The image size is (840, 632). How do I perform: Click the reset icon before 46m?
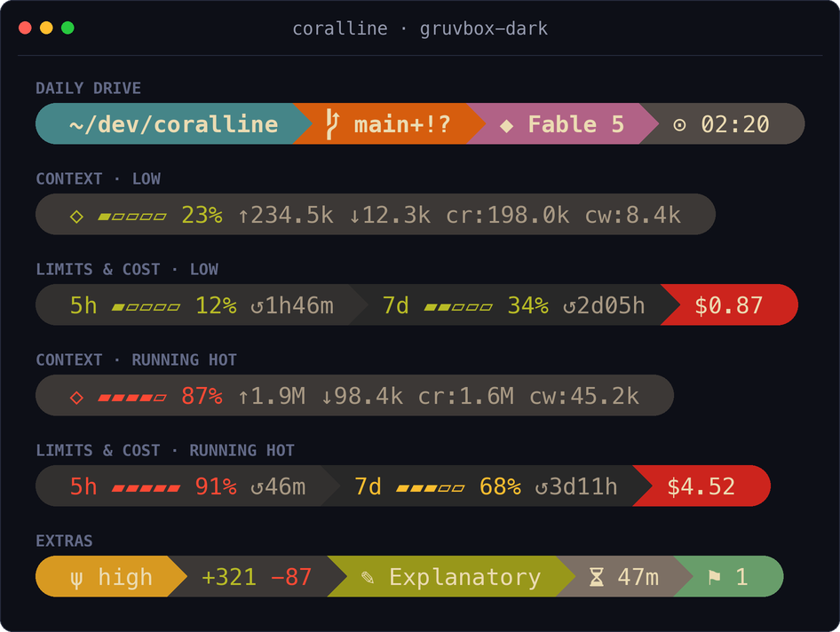tap(258, 488)
